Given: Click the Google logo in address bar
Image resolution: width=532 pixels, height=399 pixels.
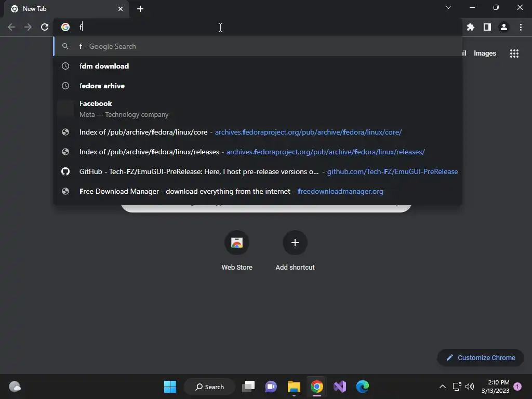Looking at the screenshot, I should 65,27.
